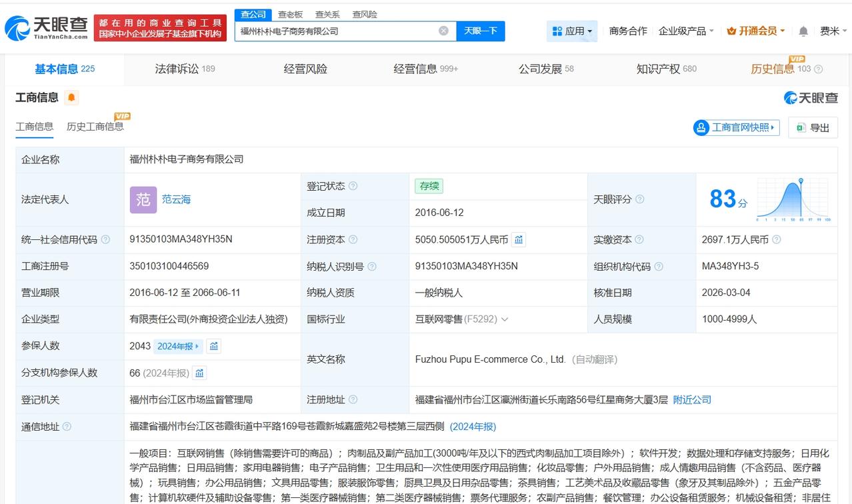Screen dimensions: 852x504
Task: Open the chart icon next to 参保人数 2024年报
Action: (x=214, y=346)
